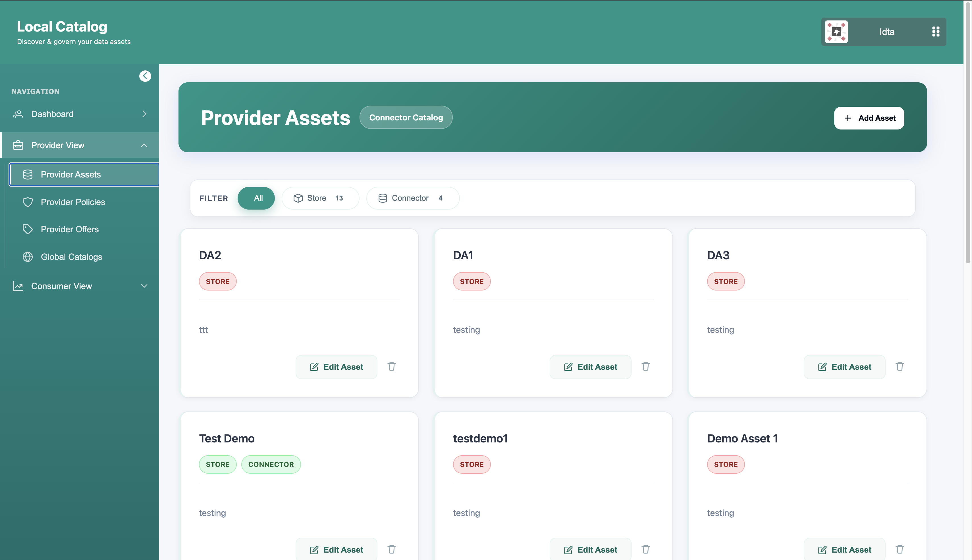Edit the Demo Asset 1 asset

click(x=844, y=549)
